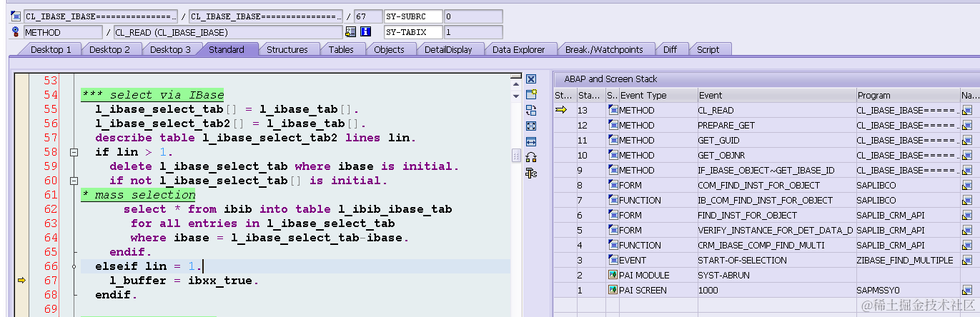Click the editor scroll down arrow
The width and height of the screenshot is (980, 317).
(x=516, y=95)
